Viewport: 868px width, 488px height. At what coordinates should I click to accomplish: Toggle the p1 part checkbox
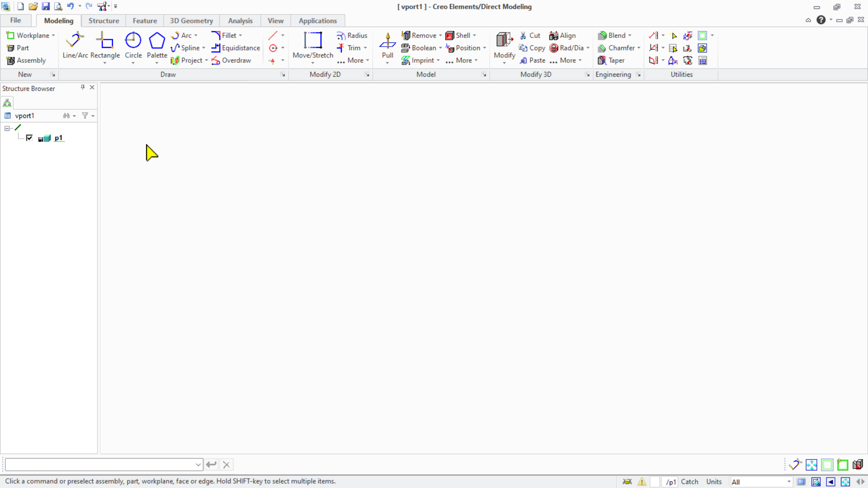(x=29, y=138)
